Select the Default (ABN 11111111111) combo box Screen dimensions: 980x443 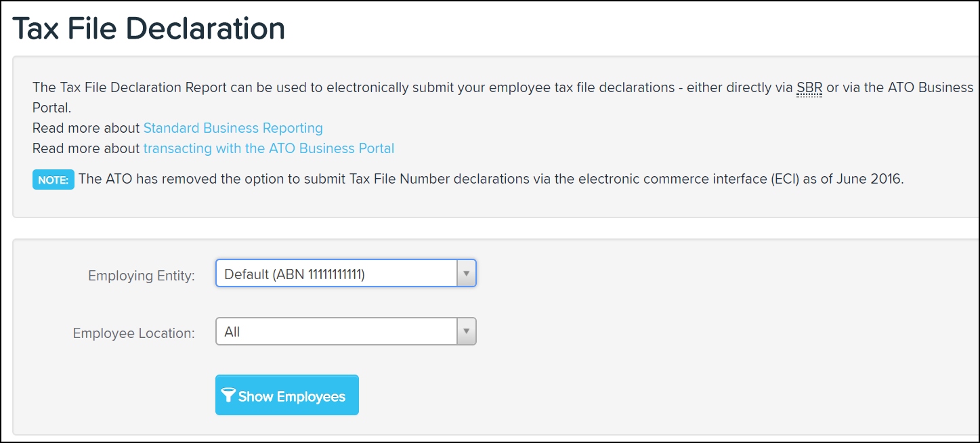click(346, 274)
